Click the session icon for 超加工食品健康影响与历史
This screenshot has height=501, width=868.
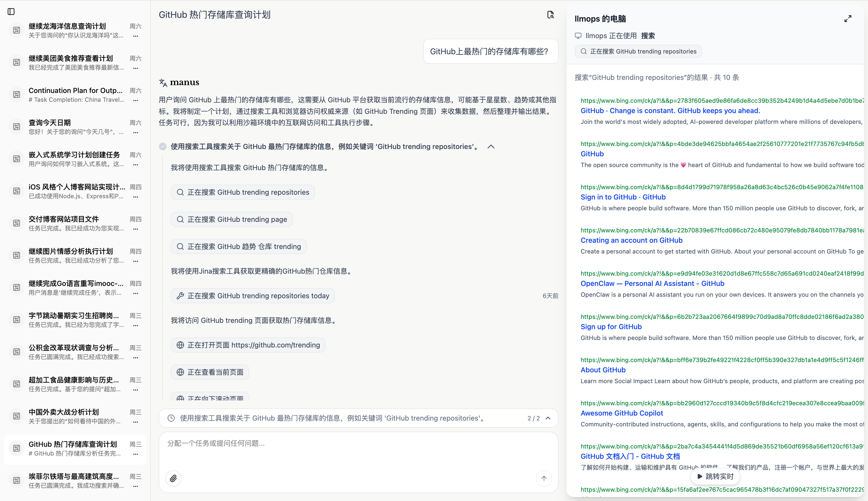click(x=17, y=384)
